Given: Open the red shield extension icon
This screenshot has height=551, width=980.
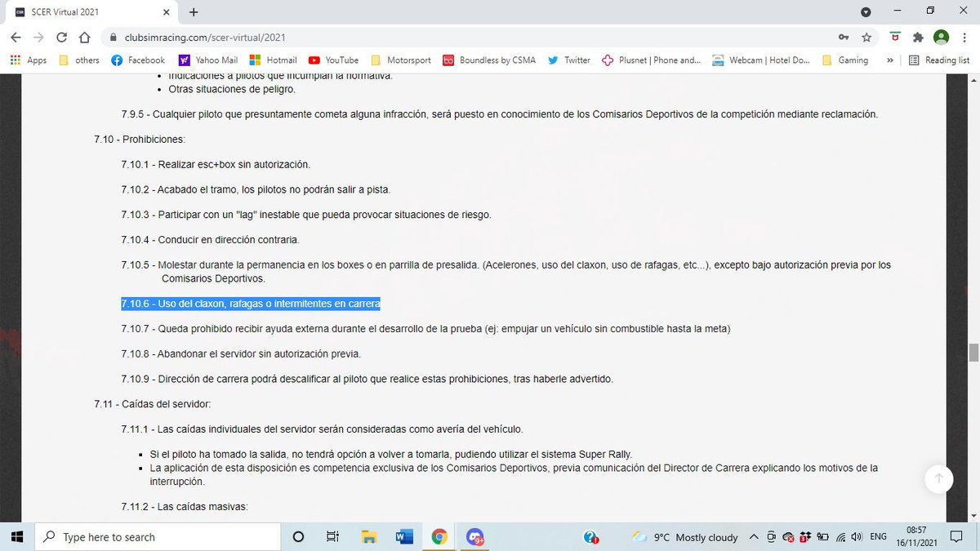Looking at the screenshot, I should pos(895,38).
